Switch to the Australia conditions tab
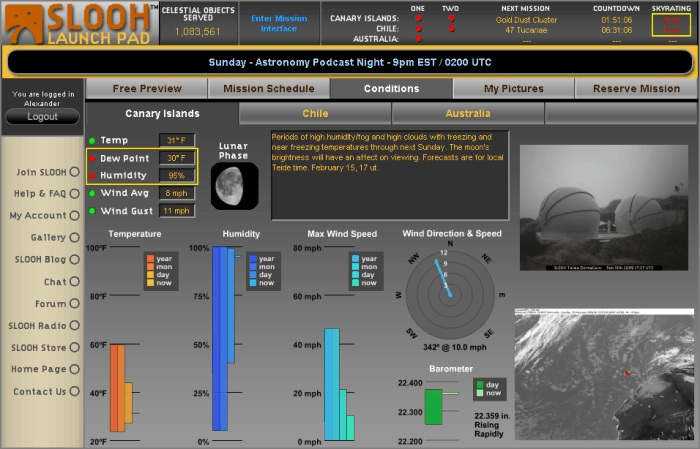Image resolution: width=700 pixels, height=449 pixels. click(468, 113)
